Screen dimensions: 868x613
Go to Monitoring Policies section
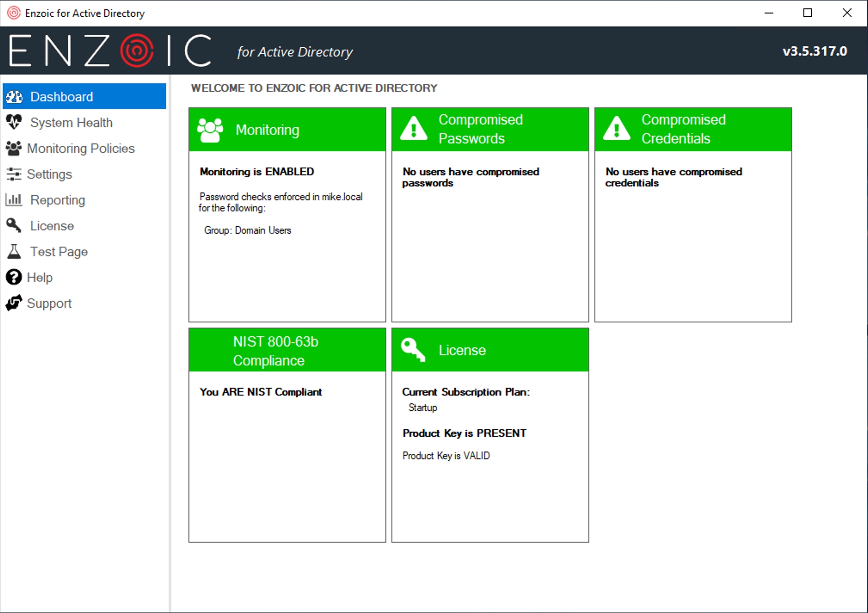(81, 149)
